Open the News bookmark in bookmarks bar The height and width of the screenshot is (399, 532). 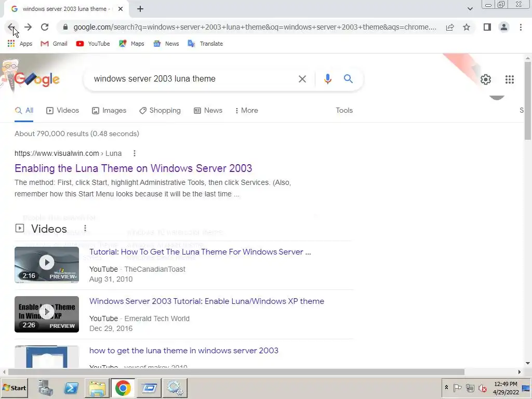(166, 44)
